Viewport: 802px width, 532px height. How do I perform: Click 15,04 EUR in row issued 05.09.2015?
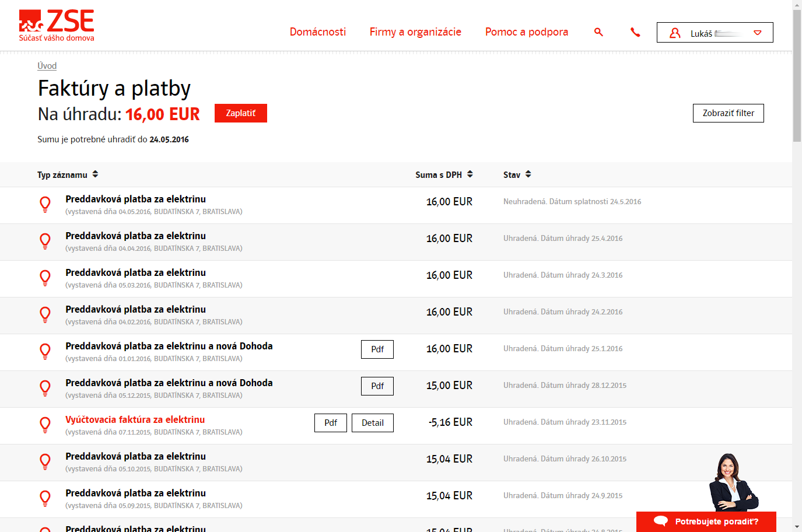point(449,496)
